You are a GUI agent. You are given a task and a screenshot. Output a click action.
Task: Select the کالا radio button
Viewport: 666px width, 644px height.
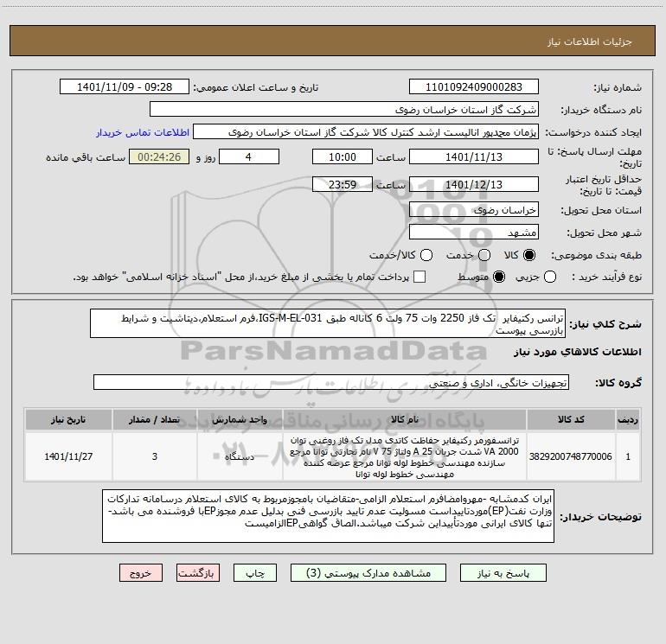tap(529, 255)
